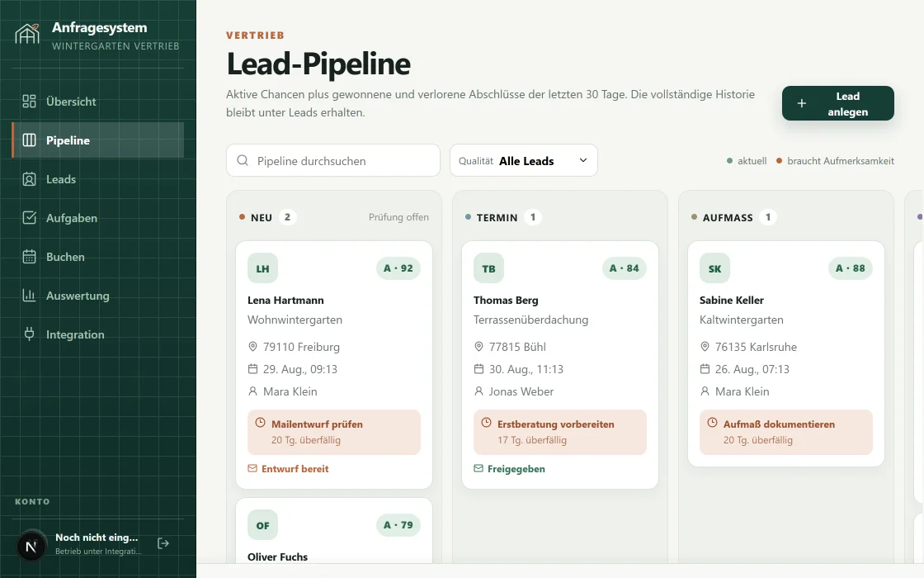
Task: Click the plus icon on Lead anlegen
Action: (x=801, y=103)
